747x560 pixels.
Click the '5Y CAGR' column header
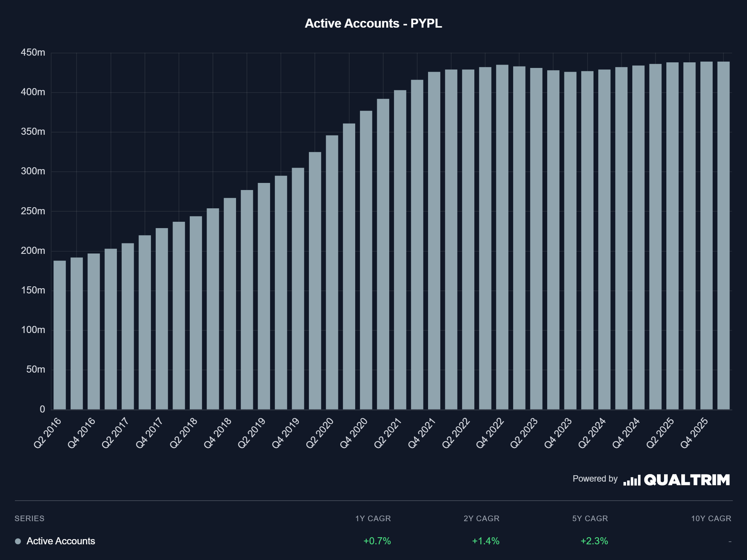tap(590, 519)
